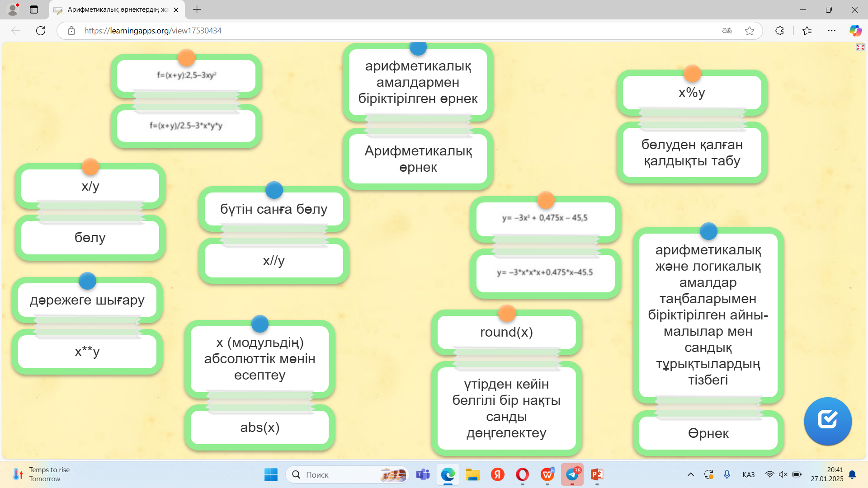Viewport: 868px width, 488px height.
Task: Open the favorites list button
Action: tap(807, 31)
